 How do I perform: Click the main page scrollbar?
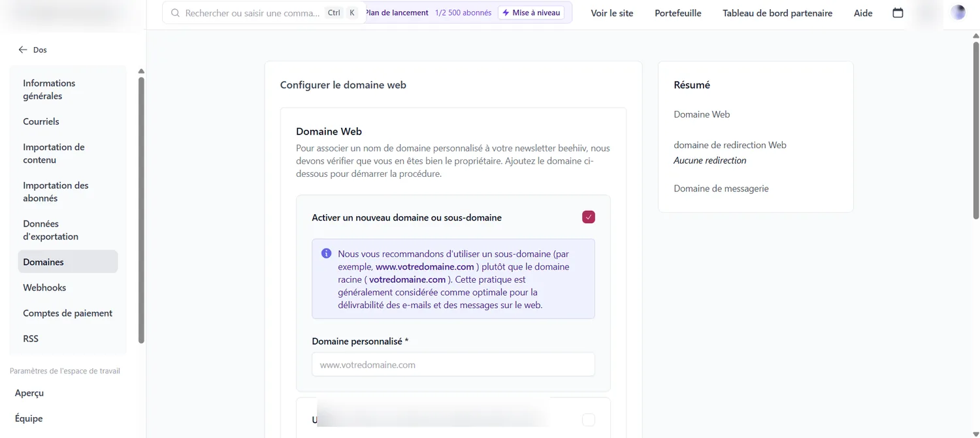tap(976, 131)
